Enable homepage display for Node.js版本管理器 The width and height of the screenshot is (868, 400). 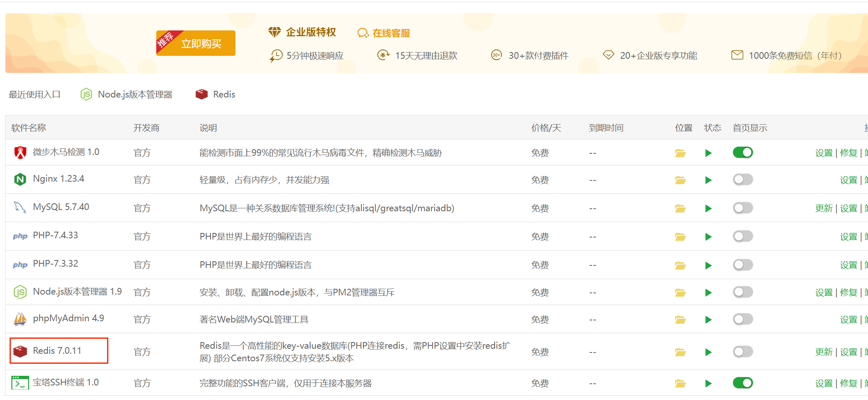(743, 292)
